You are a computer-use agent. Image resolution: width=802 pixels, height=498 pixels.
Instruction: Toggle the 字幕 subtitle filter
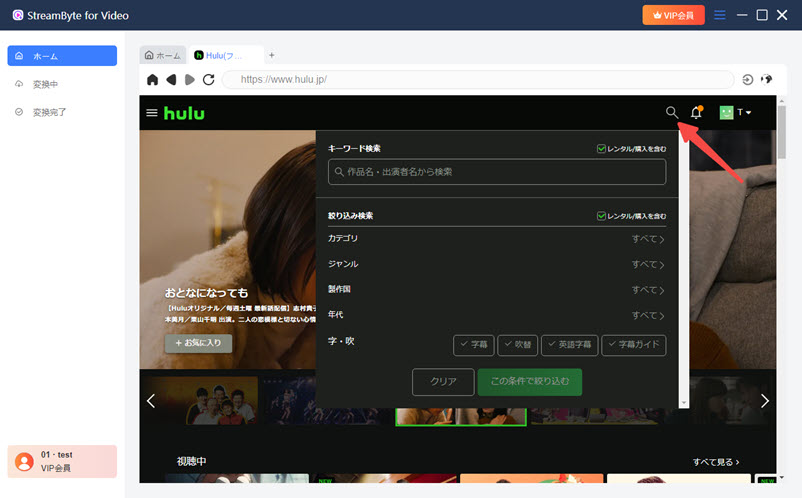point(474,345)
